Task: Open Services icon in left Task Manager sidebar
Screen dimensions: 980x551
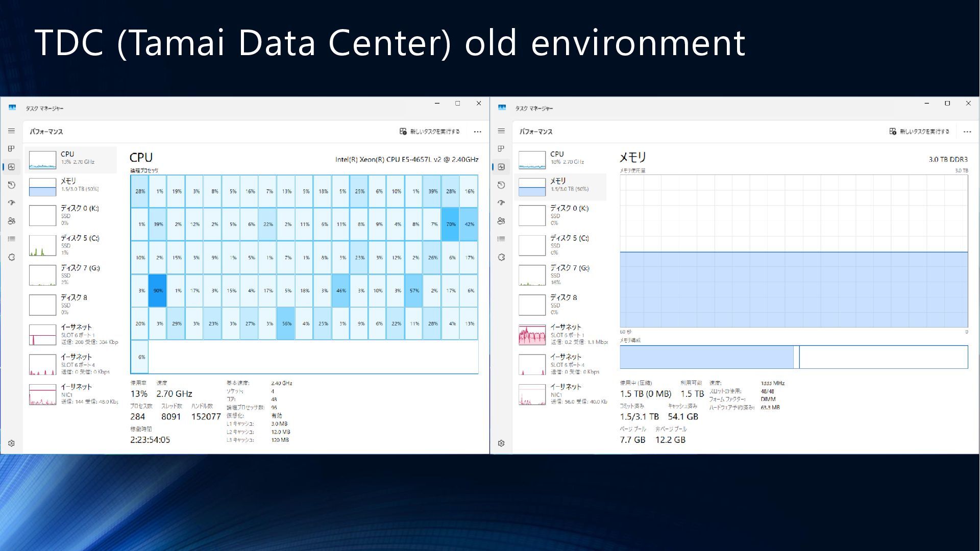Action: click(11, 257)
